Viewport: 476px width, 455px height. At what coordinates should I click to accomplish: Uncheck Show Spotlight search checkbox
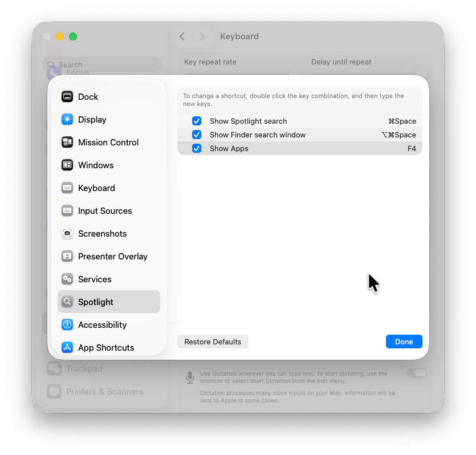click(x=197, y=121)
